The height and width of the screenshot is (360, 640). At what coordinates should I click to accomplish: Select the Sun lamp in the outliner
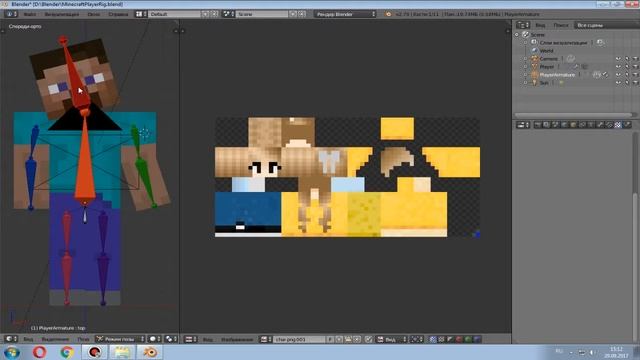coord(544,83)
